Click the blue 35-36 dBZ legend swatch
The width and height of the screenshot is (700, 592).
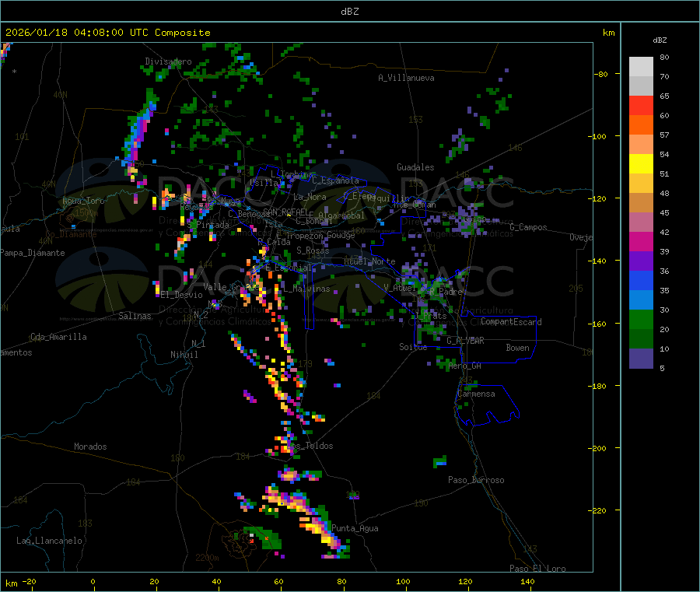pyautogui.click(x=641, y=280)
